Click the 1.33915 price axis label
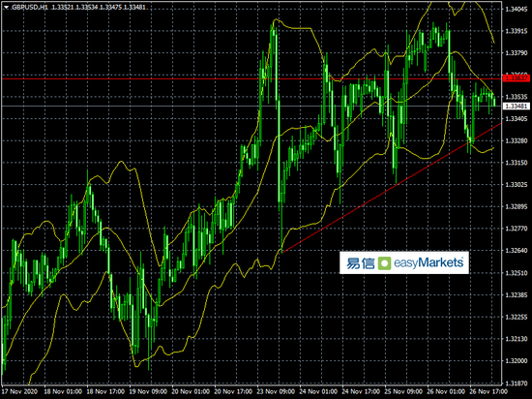The image size is (532, 399). (x=517, y=31)
